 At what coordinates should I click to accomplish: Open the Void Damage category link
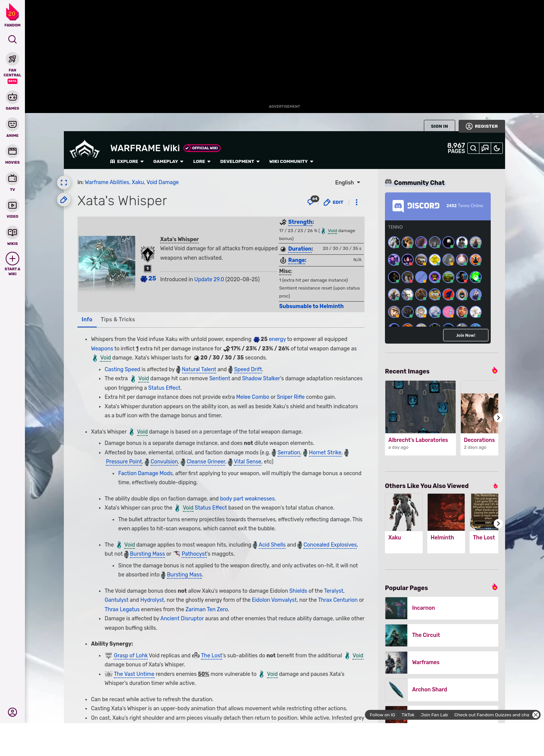(162, 182)
